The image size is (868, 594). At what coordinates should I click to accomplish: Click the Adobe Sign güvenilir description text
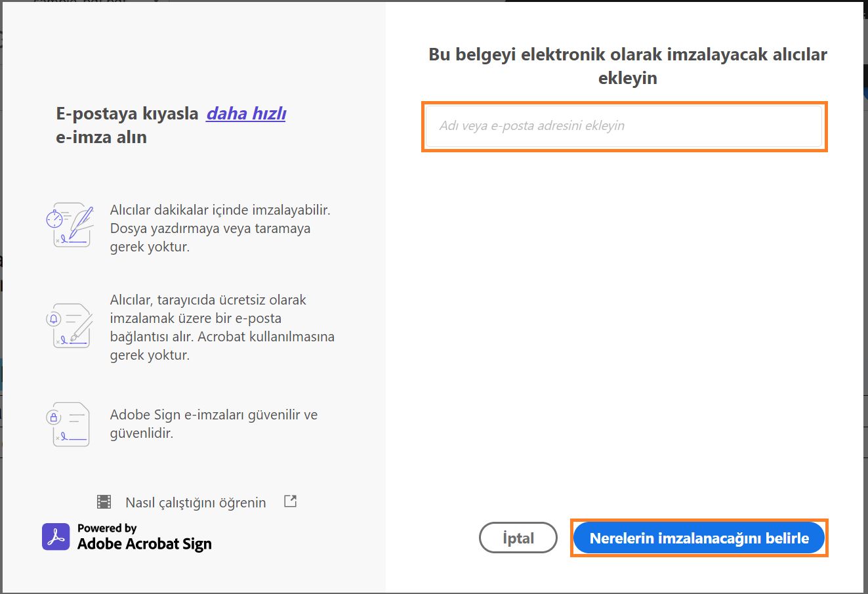point(213,424)
